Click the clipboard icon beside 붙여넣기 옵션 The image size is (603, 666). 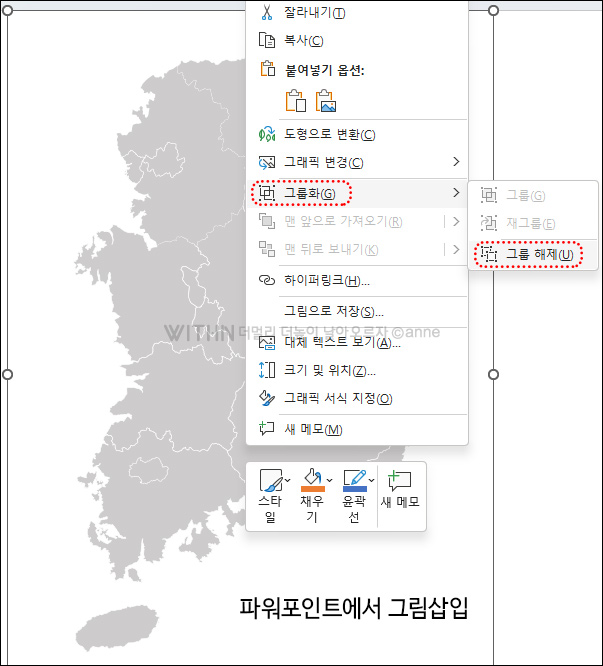point(268,69)
